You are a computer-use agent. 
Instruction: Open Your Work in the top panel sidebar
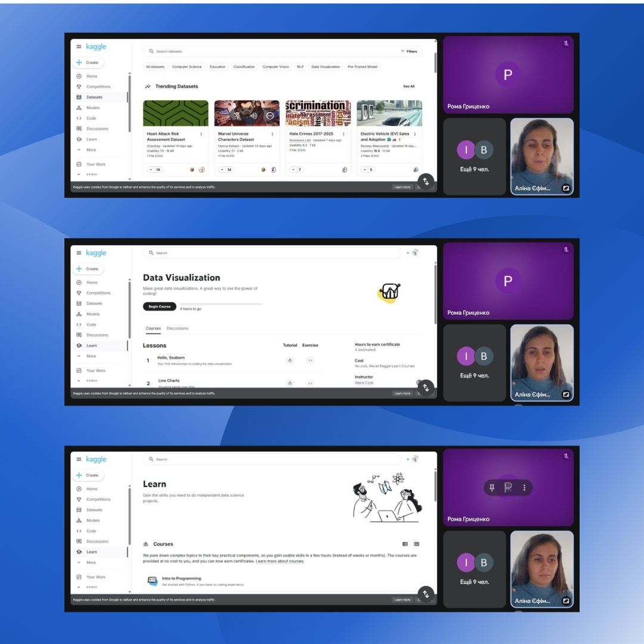click(95, 165)
